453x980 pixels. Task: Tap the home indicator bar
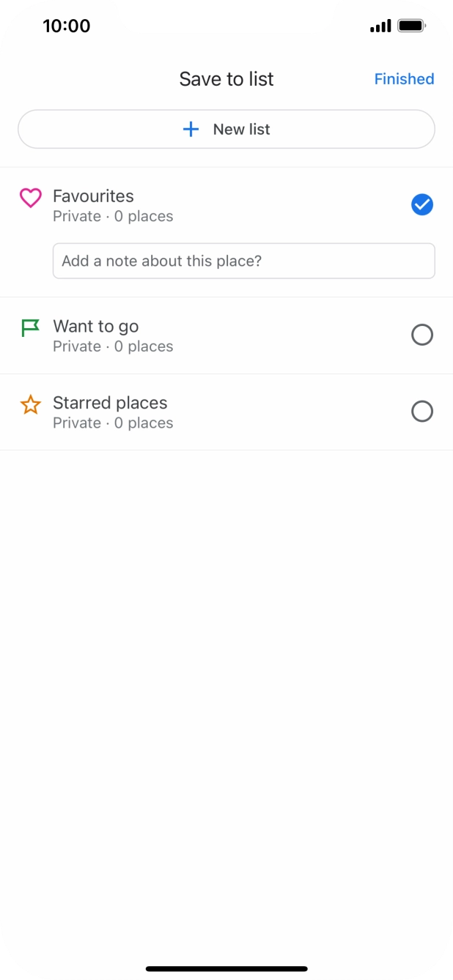[226, 968]
